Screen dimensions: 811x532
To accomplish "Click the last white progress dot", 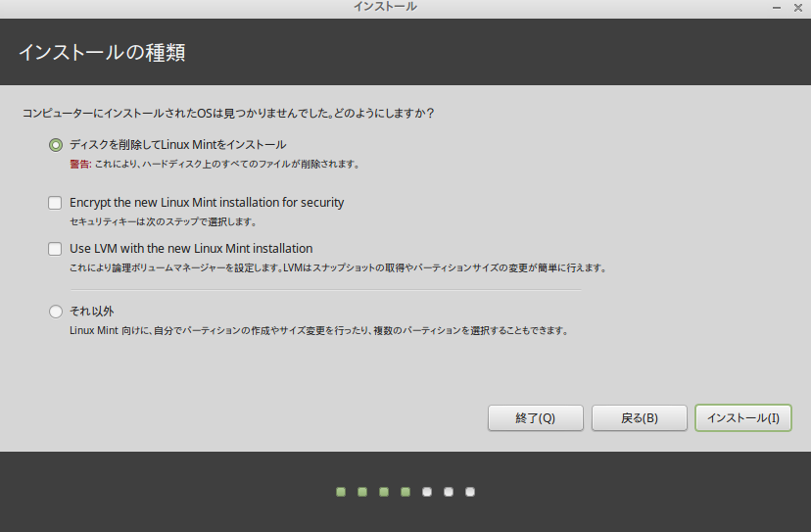I will [x=470, y=492].
